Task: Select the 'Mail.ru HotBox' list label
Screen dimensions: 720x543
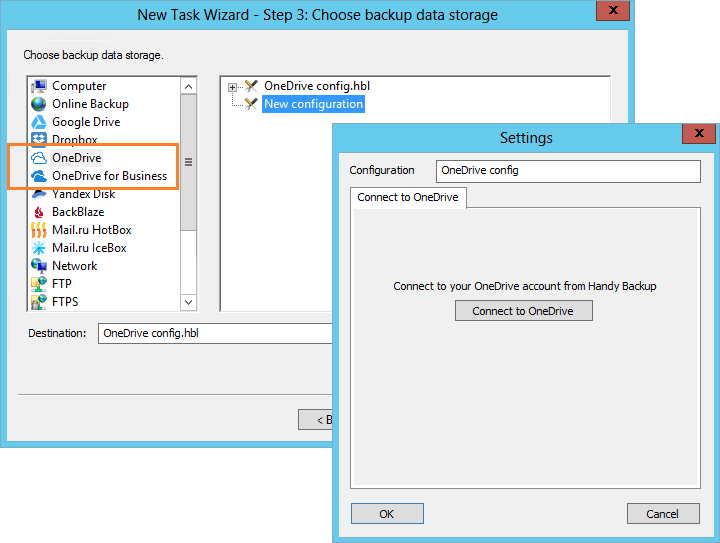Action: pyautogui.click(x=92, y=230)
